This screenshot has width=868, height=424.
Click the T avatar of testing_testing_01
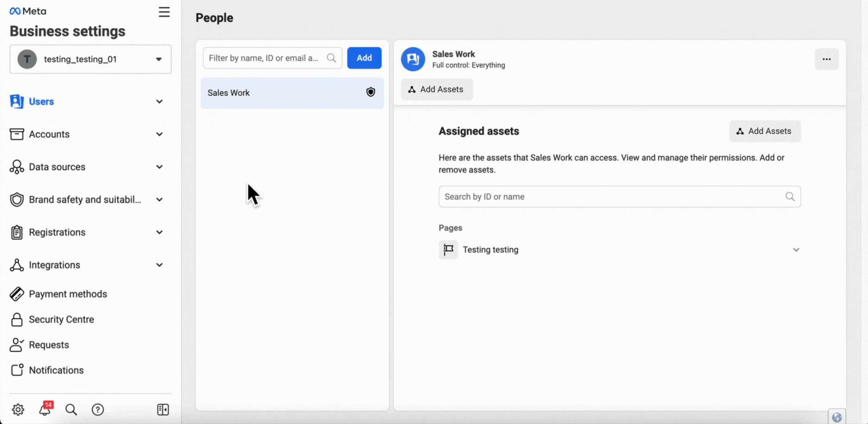[27, 59]
